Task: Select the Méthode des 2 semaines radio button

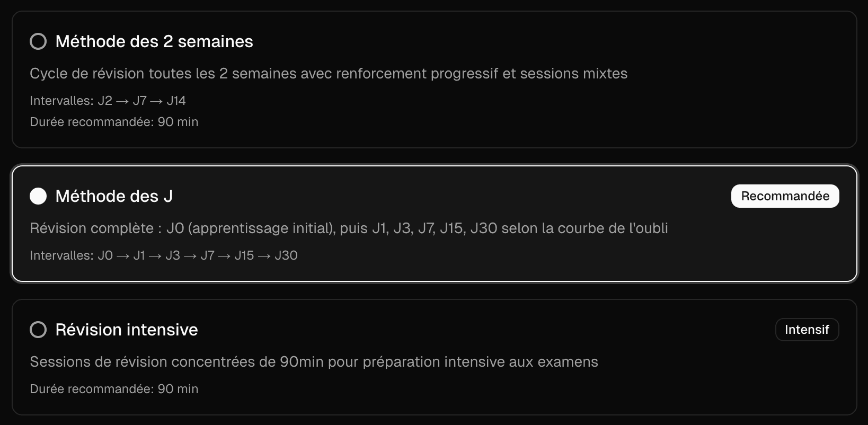Action: 38,41
